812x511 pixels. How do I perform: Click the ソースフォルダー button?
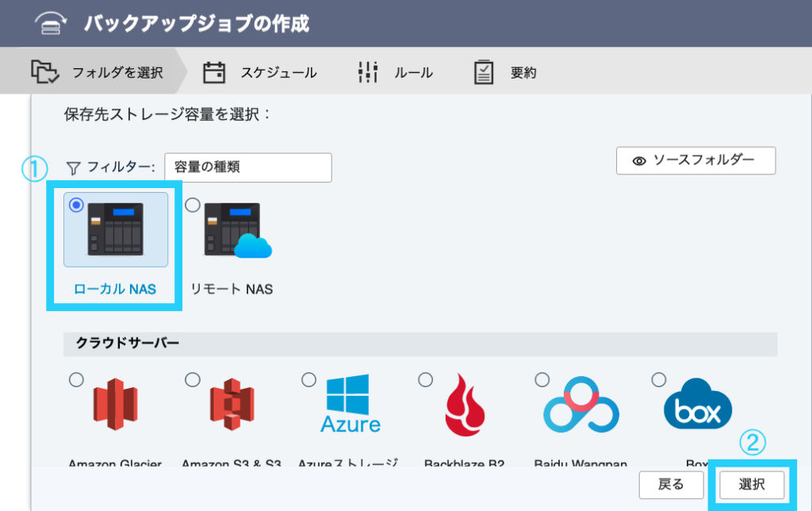pos(695,160)
